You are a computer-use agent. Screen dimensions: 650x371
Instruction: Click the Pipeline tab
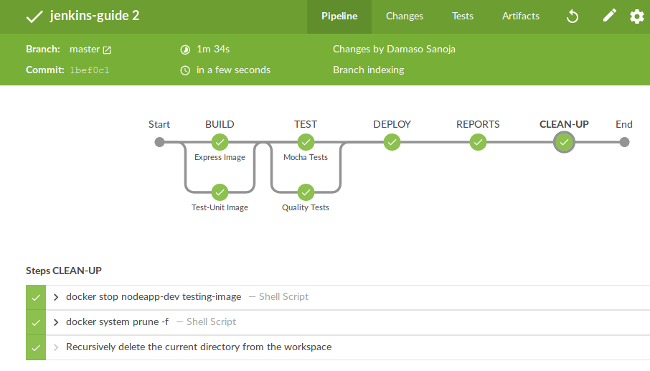pyautogui.click(x=339, y=16)
